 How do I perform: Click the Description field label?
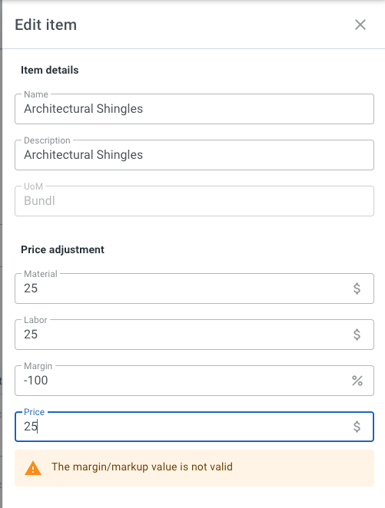(x=47, y=140)
